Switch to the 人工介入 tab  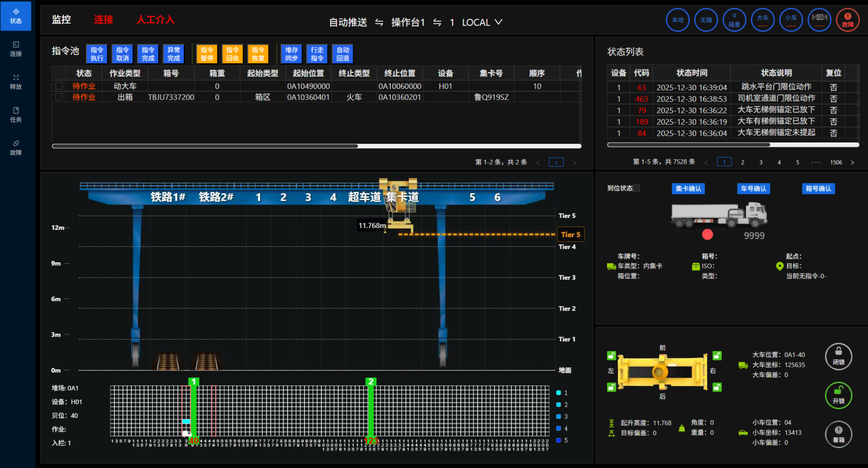(155, 20)
